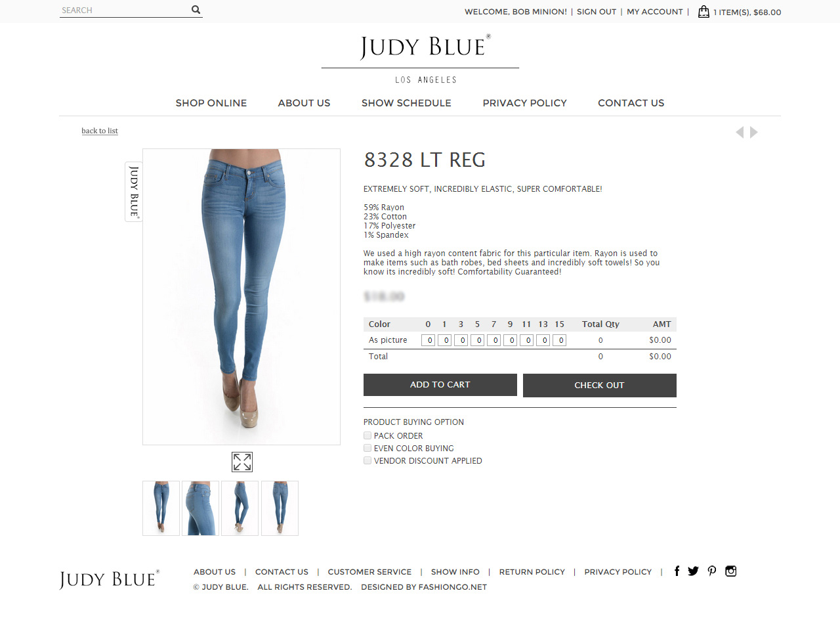This screenshot has height=618, width=840.
Task: Open Judy Blue Facebook page icon
Action: click(677, 571)
